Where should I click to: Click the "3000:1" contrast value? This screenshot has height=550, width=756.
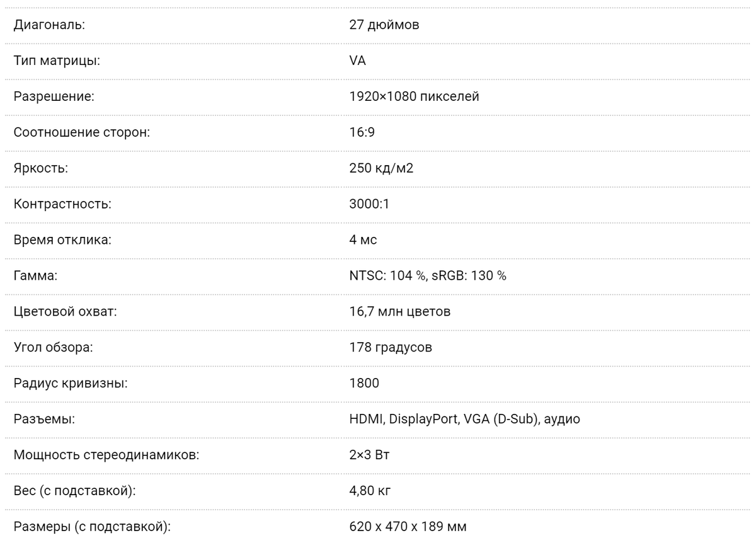[364, 205]
